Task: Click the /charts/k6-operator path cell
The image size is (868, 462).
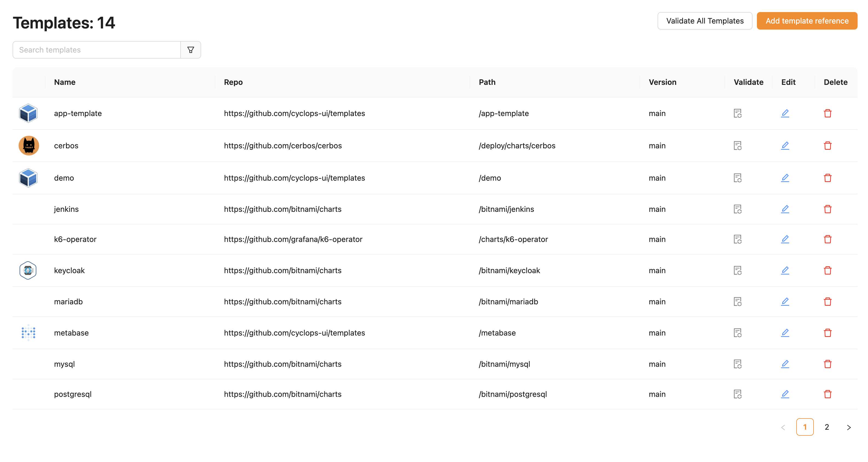Action: coord(513,239)
